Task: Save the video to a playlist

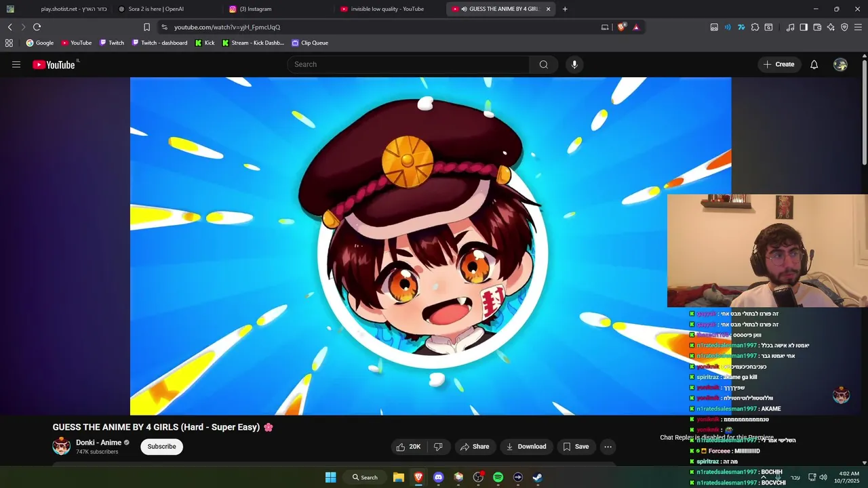Action: 576,447
